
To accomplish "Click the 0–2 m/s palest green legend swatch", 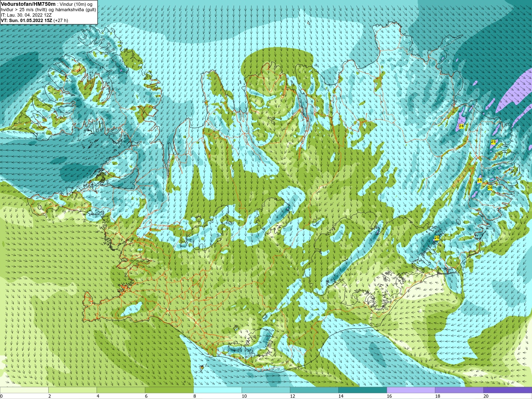I will (x=24, y=390).
